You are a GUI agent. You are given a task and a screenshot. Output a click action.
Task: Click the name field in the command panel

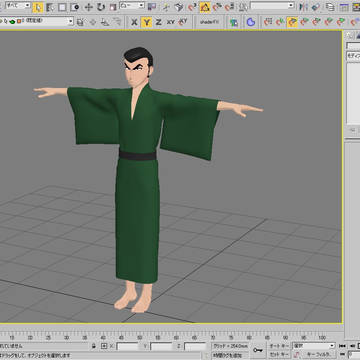pos(353,45)
